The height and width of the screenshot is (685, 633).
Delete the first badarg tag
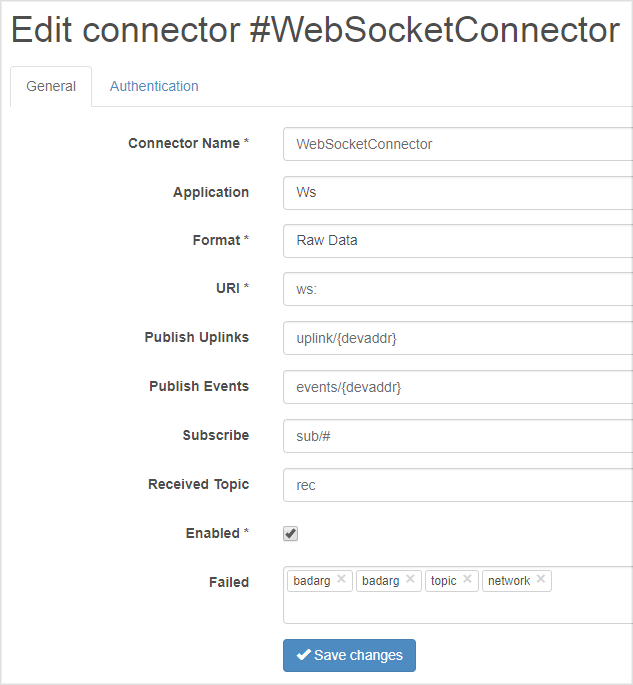click(341, 580)
